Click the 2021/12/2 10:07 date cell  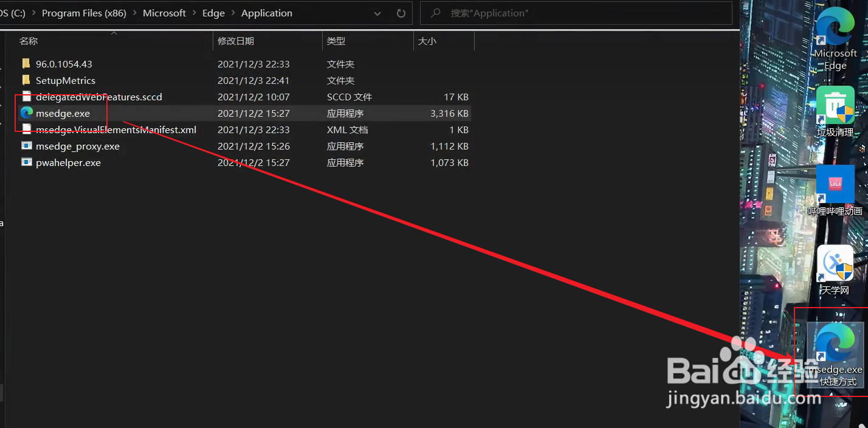pyautogui.click(x=253, y=97)
